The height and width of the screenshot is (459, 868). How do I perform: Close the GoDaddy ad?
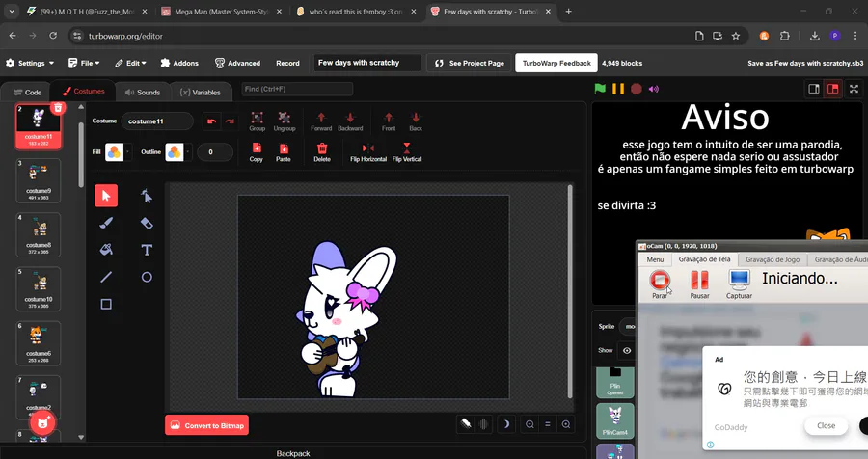[x=826, y=426]
